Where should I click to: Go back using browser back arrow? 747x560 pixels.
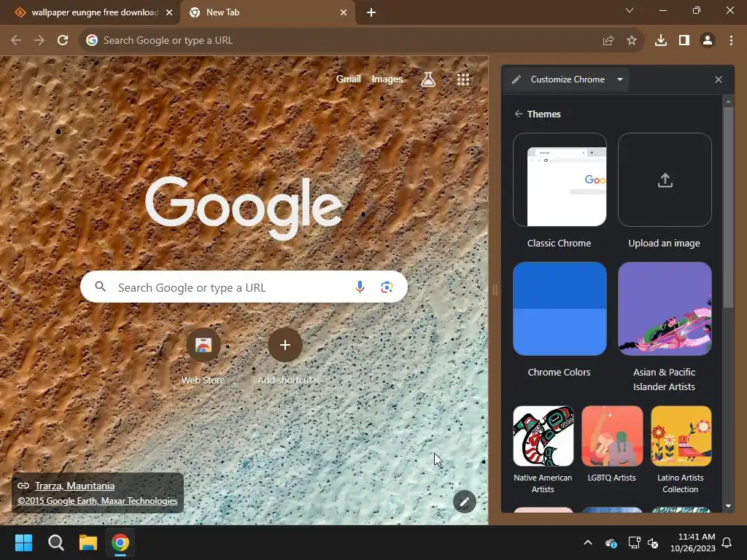16,41
